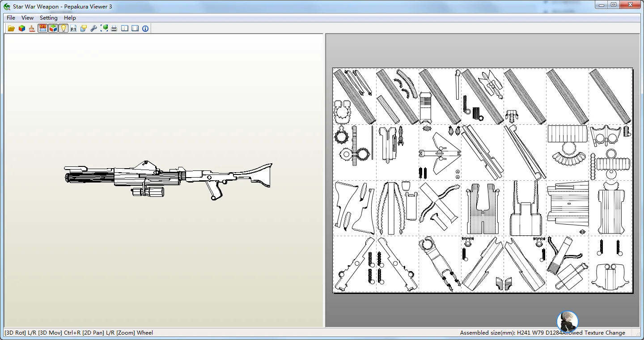Screen dimensions: 644x340
Task: Click the 3D blaster rifle model
Action: click(168, 180)
